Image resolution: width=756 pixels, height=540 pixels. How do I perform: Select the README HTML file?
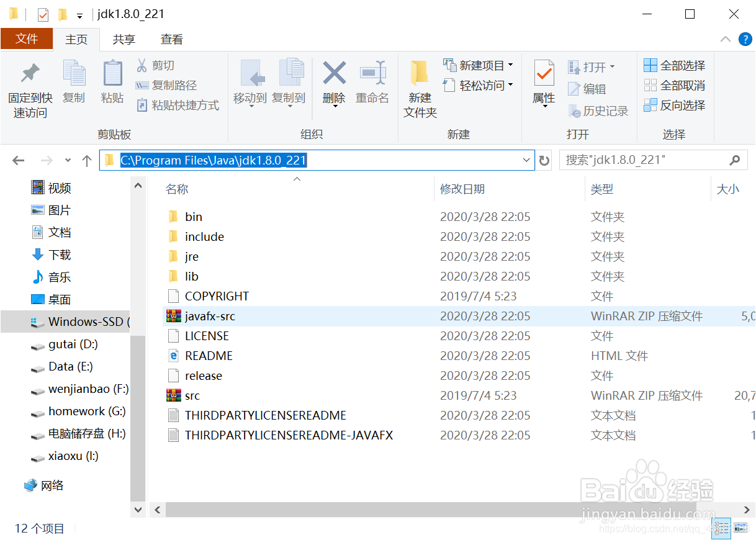200,356
